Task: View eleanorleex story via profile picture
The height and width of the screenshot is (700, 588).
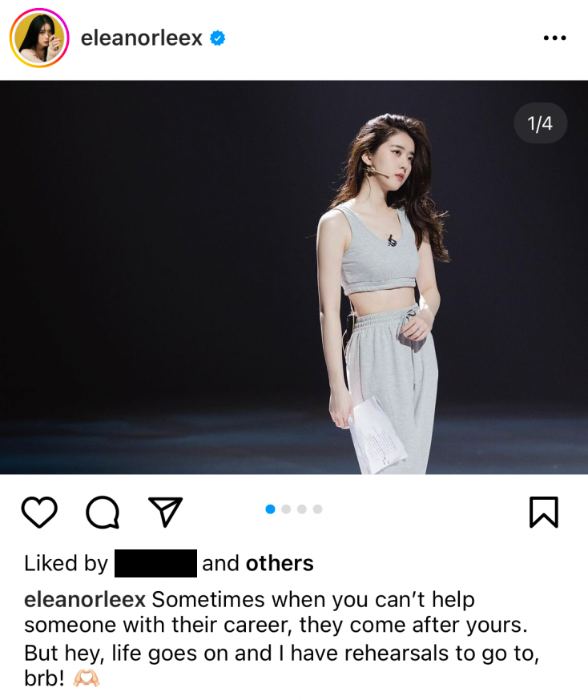Action: tap(39, 38)
